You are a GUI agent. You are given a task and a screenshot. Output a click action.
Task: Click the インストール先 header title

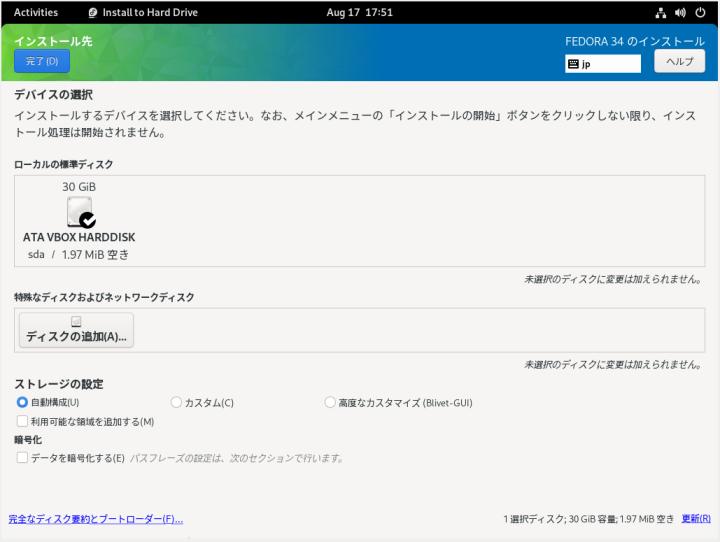coord(53,41)
